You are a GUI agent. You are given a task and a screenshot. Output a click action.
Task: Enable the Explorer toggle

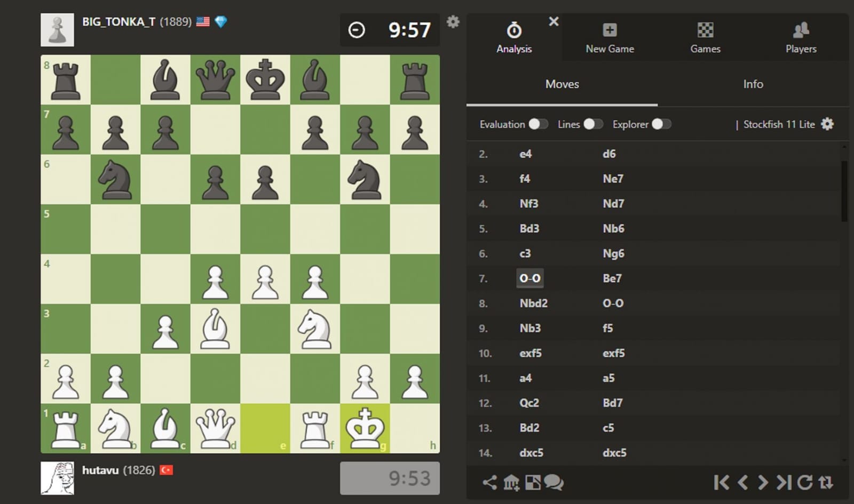click(x=662, y=124)
